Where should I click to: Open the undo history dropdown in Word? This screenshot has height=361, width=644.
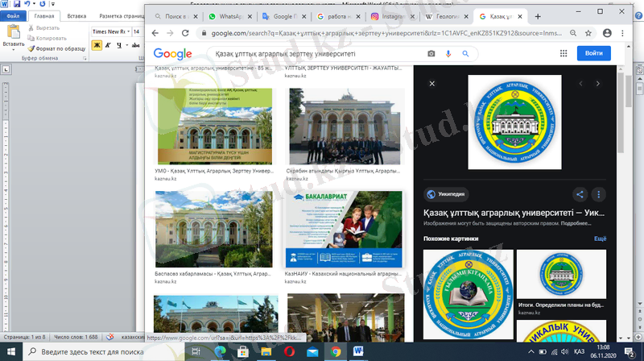pos(34,4)
